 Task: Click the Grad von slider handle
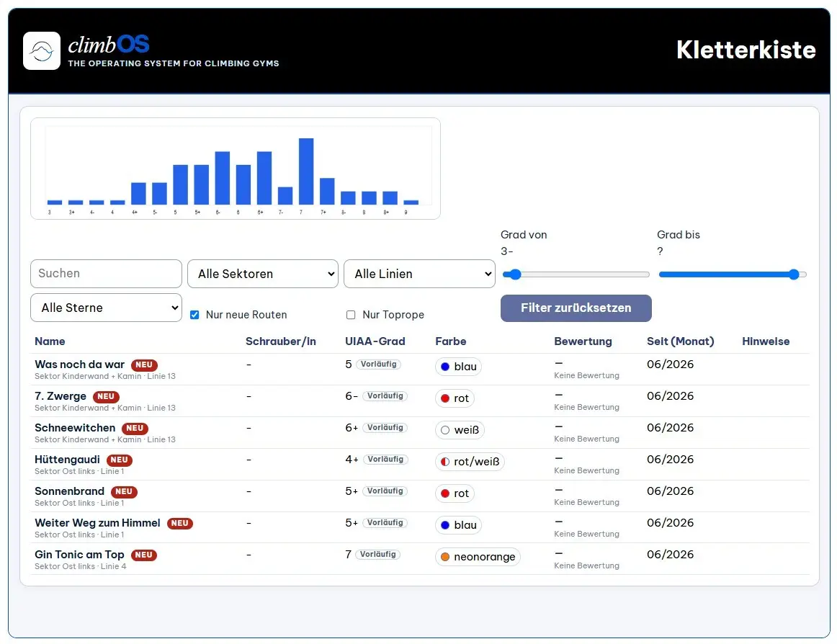(x=515, y=274)
